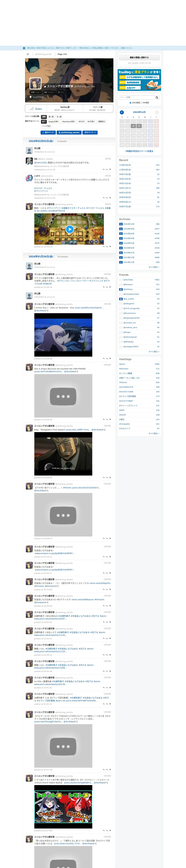Reply to the tweet posted at 23:59:19
The height and width of the screenshot is (868, 186).
pyautogui.click(x=104, y=287)
